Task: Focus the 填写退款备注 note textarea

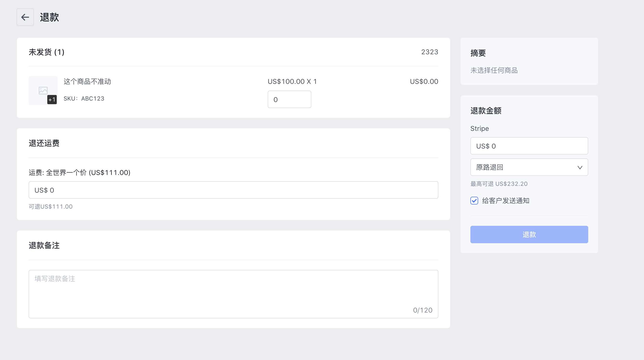Action: 233,294
